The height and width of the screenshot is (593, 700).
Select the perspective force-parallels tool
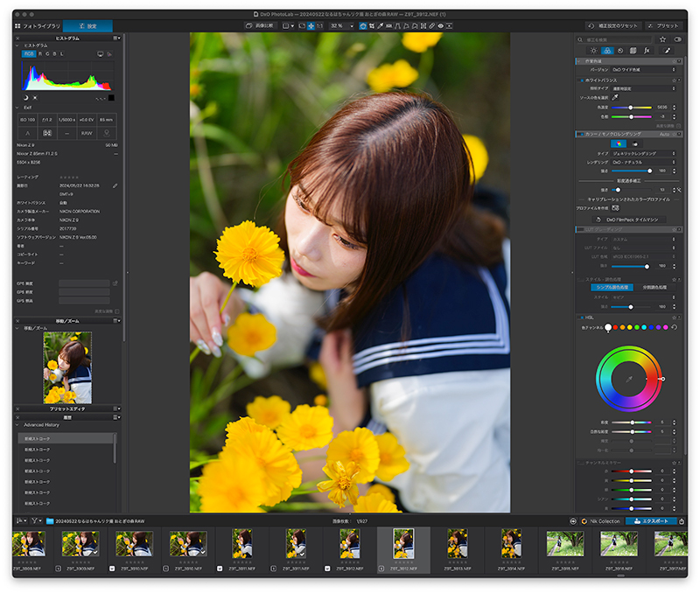(397, 26)
